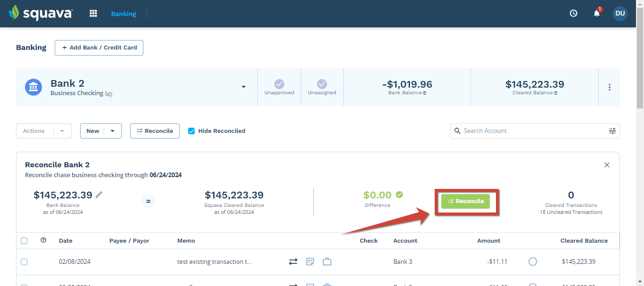The width and height of the screenshot is (644, 286).
Task: Click the DU user avatar
Action: pos(620,14)
